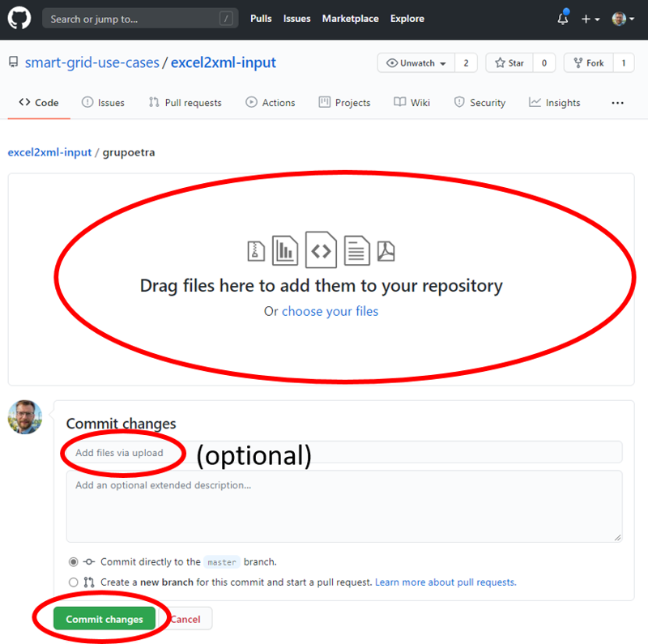Image resolution: width=648 pixels, height=644 pixels.
Task: Expand the plus create-new menu
Action: coord(590,19)
